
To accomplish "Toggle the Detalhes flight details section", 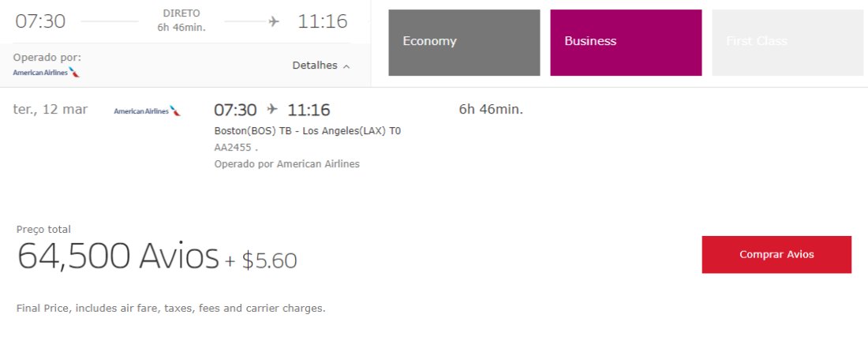I will pyautogui.click(x=321, y=66).
